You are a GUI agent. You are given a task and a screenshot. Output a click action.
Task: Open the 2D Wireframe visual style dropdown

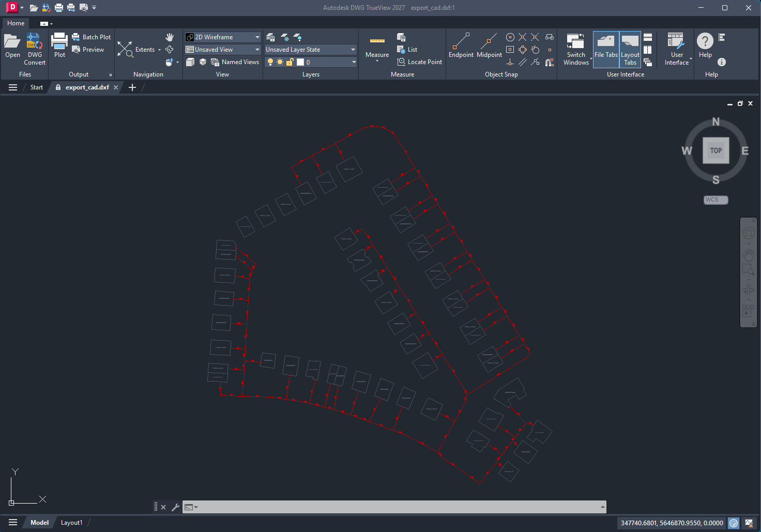click(x=223, y=37)
